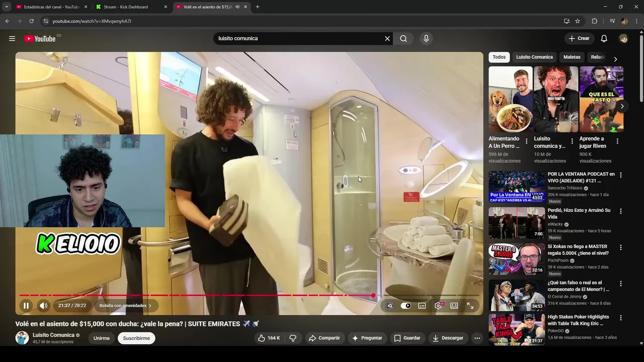Open 'POR LA VENTANA PODCAST' video title
Screen dimensions: 644x362
click(581, 177)
